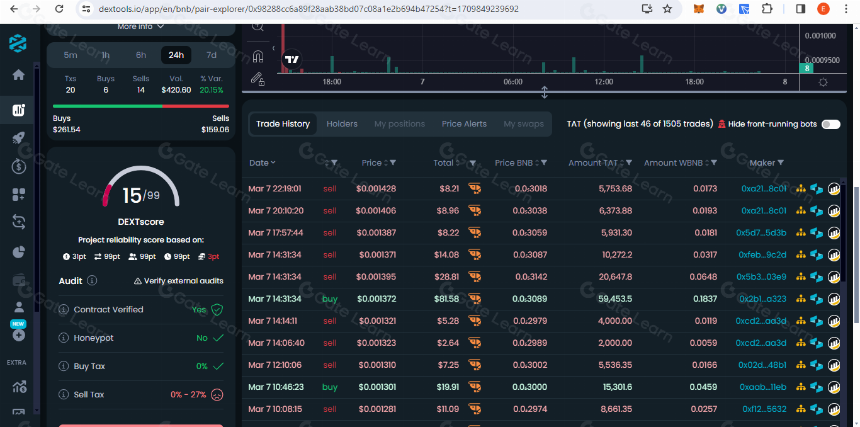Open the rocket icon in the sidebar
Viewport: 860px width, 427px height.
(x=19, y=139)
